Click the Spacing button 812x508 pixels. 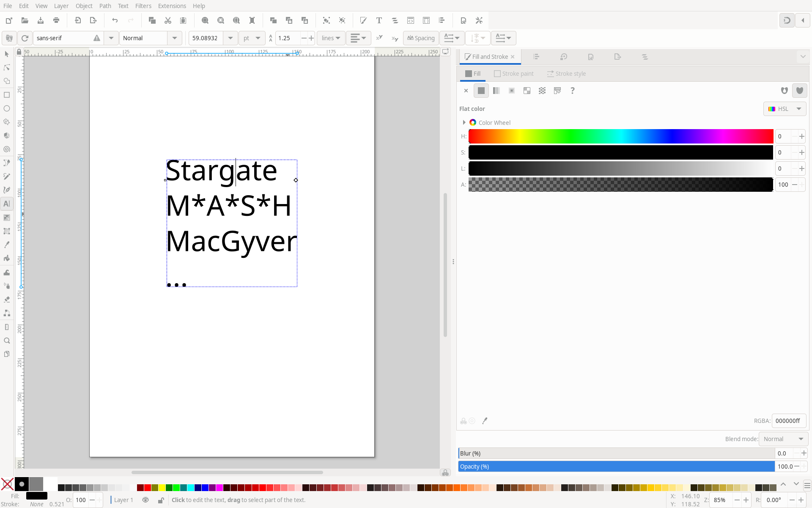tap(421, 38)
